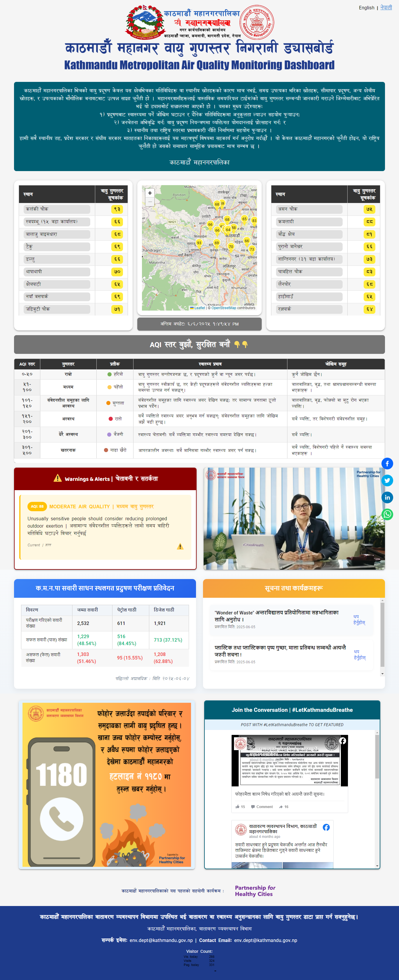Click the red रातो legend color dot
The height and width of the screenshot is (980, 399).
click(111, 418)
